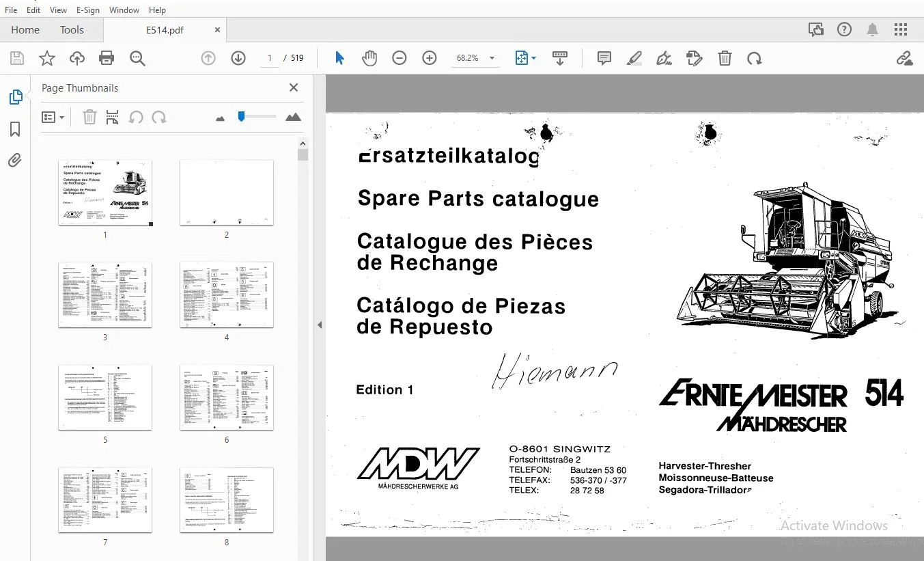Reduce thumbnail size with small mountain icon

click(220, 118)
